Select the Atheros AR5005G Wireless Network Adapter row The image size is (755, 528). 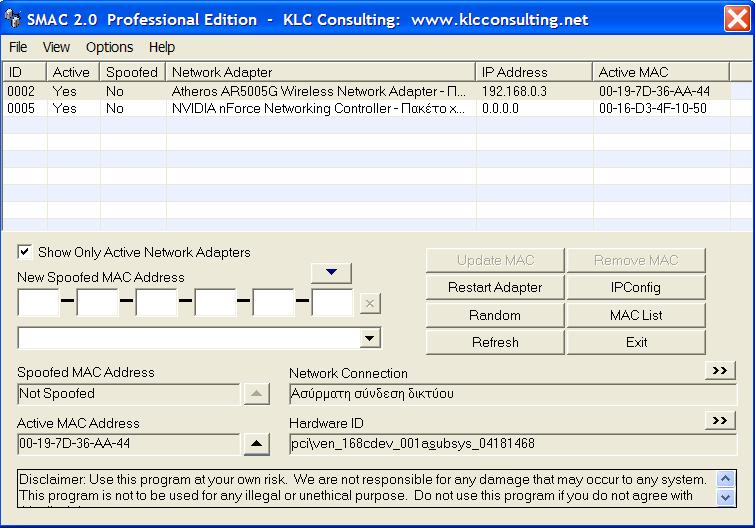[x=367, y=91]
